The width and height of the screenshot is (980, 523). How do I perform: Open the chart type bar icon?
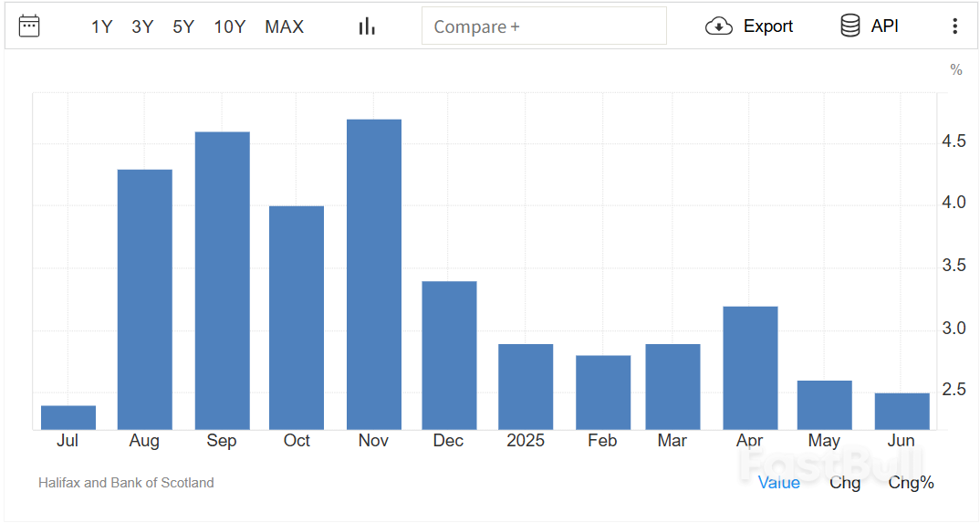click(367, 26)
